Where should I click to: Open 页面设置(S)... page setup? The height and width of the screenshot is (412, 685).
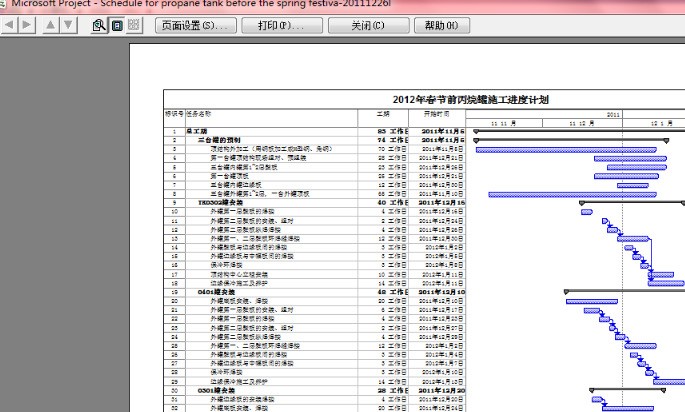196,25
